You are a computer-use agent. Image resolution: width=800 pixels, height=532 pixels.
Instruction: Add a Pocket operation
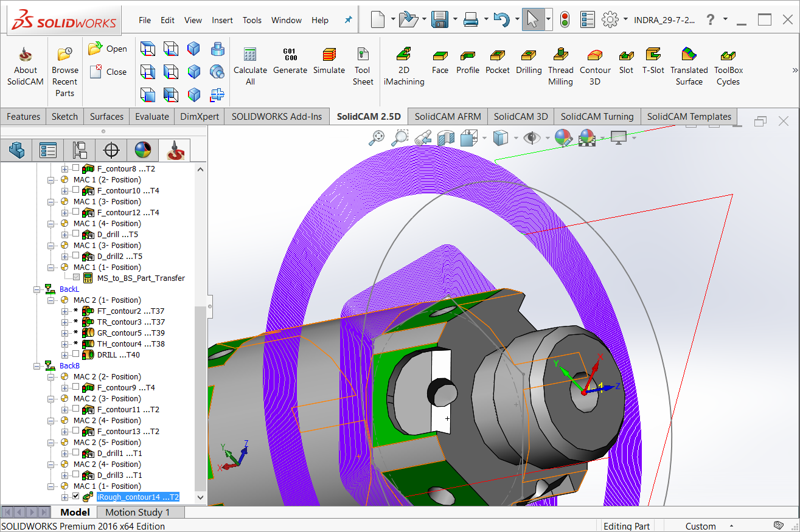point(498,61)
